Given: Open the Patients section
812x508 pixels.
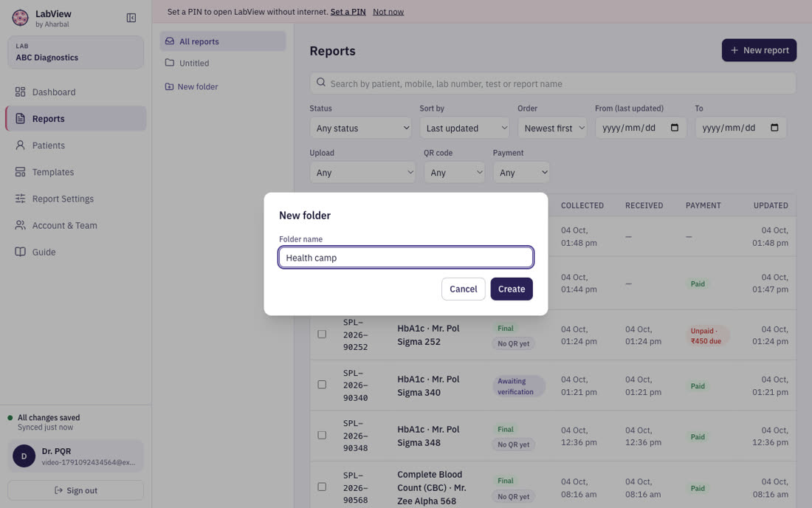Looking at the screenshot, I should pyautogui.click(x=76, y=145).
